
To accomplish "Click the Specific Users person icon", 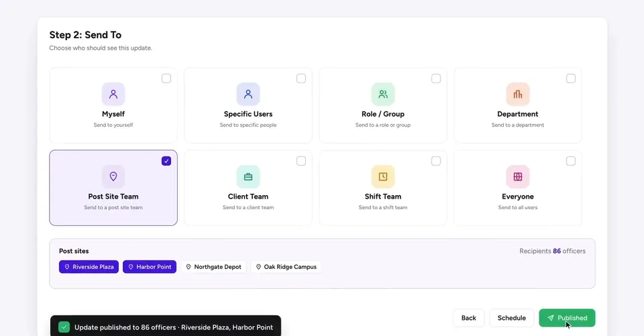I will coord(248,94).
